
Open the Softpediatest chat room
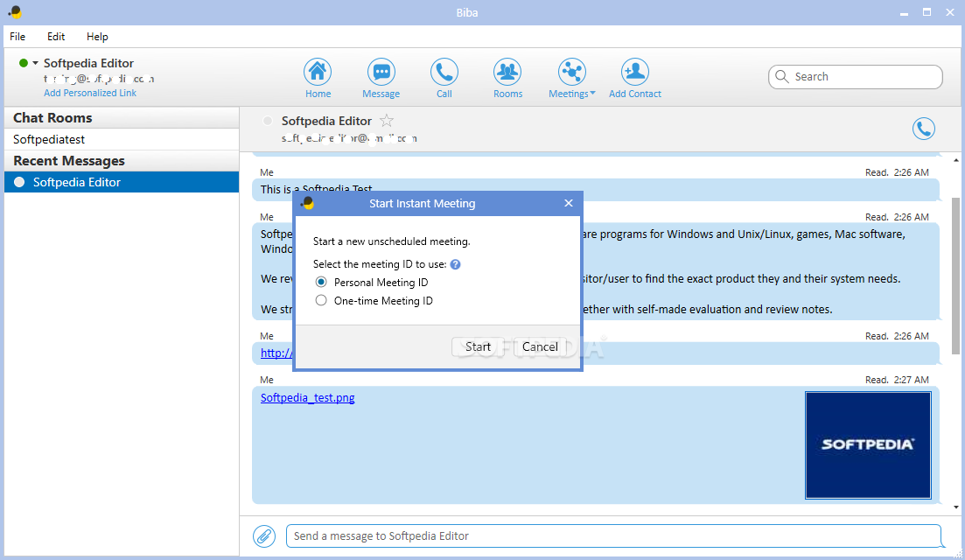tap(122, 139)
